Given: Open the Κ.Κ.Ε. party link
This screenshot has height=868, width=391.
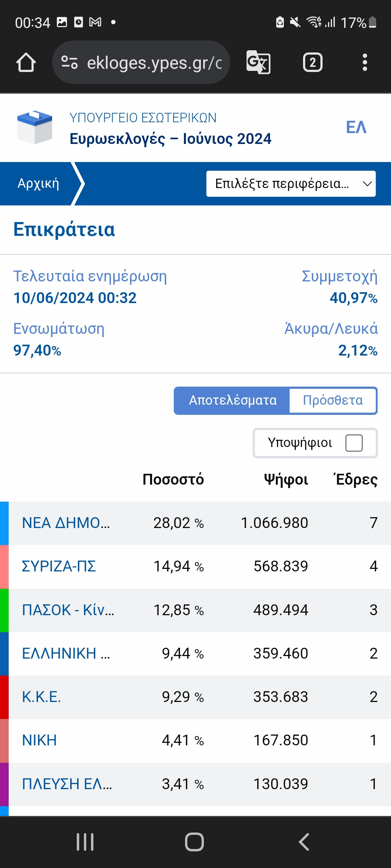Looking at the screenshot, I should tap(41, 697).
